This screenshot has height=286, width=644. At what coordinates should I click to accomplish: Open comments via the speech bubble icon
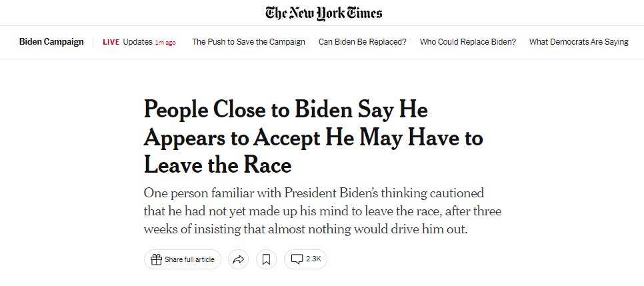click(x=297, y=259)
